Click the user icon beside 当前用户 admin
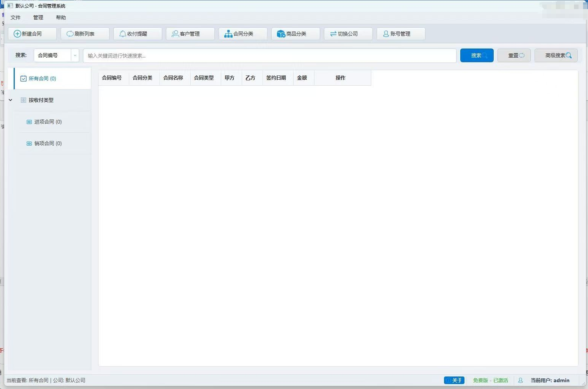Screen dimensions: 588x389 point(521,380)
